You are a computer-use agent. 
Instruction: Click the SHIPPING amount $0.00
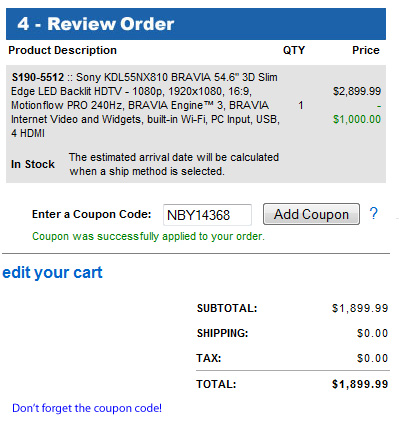(x=372, y=333)
